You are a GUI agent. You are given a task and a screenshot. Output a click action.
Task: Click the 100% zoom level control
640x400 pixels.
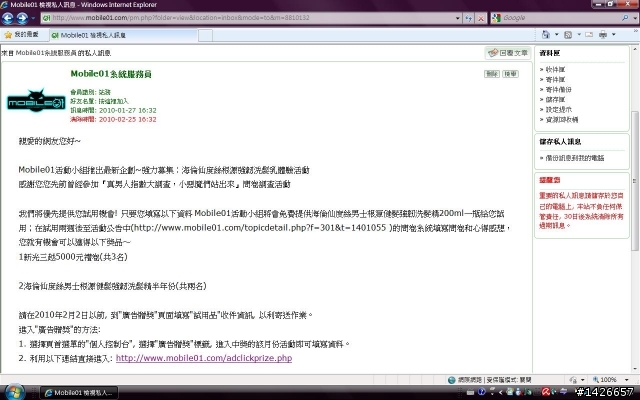pyautogui.click(x=604, y=380)
